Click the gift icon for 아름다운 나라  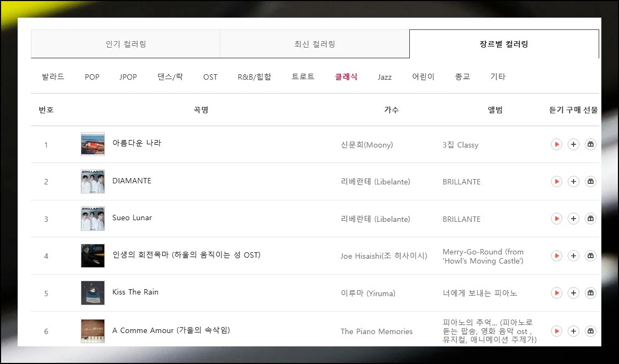coord(591,144)
